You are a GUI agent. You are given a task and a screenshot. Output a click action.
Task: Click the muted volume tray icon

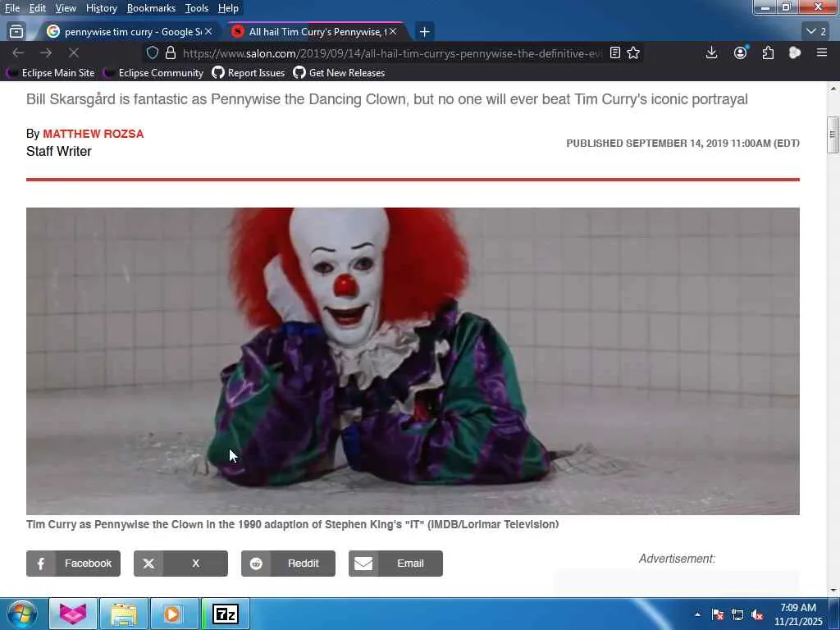coord(757,614)
